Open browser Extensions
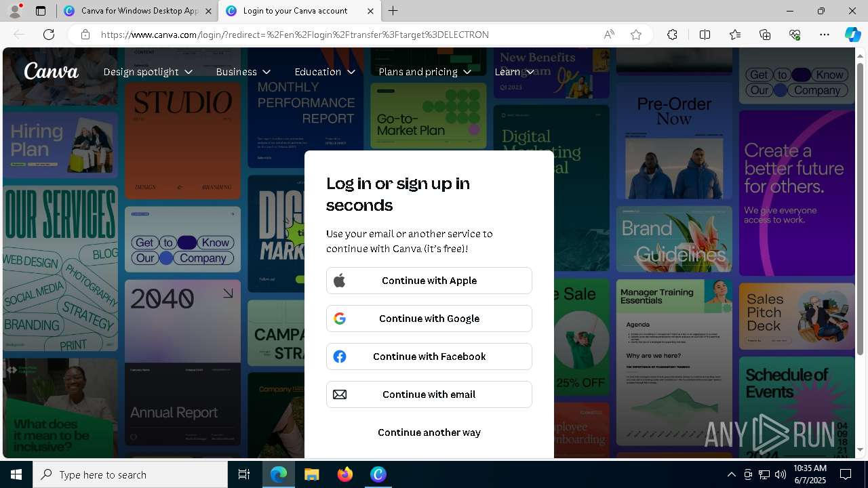This screenshot has width=868, height=488. coord(672,35)
